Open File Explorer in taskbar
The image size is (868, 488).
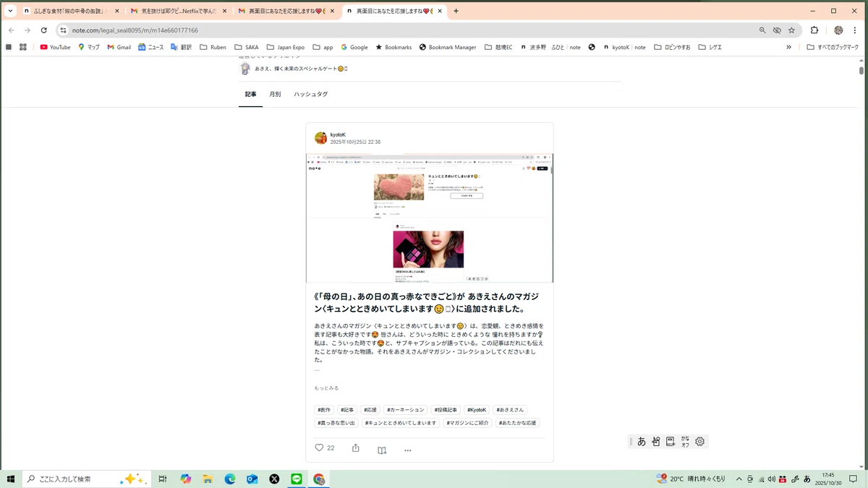point(208,479)
